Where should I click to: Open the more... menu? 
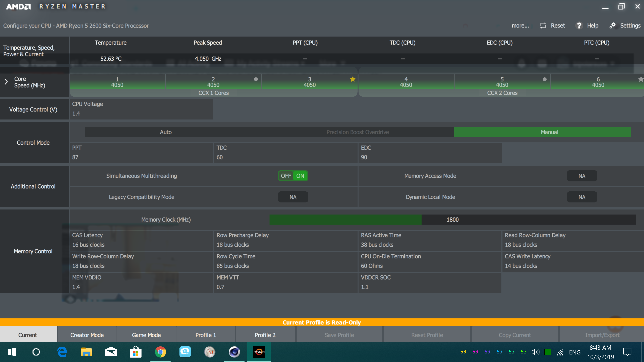click(x=520, y=25)
